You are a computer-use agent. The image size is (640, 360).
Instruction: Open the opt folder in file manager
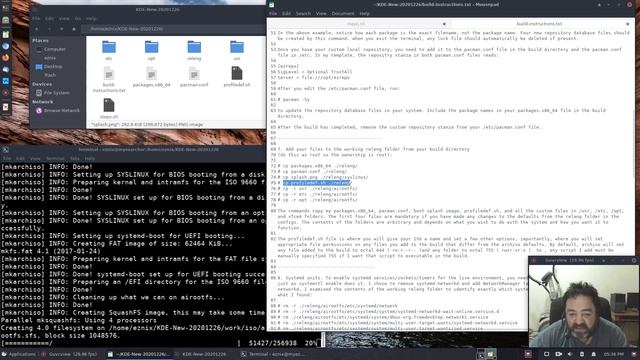(x=151, y=47)
